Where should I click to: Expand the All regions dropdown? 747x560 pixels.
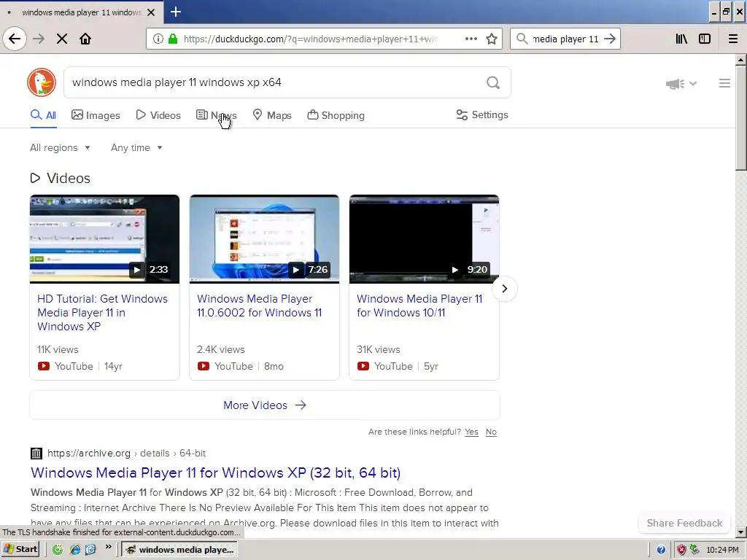[x=60, y=147]
